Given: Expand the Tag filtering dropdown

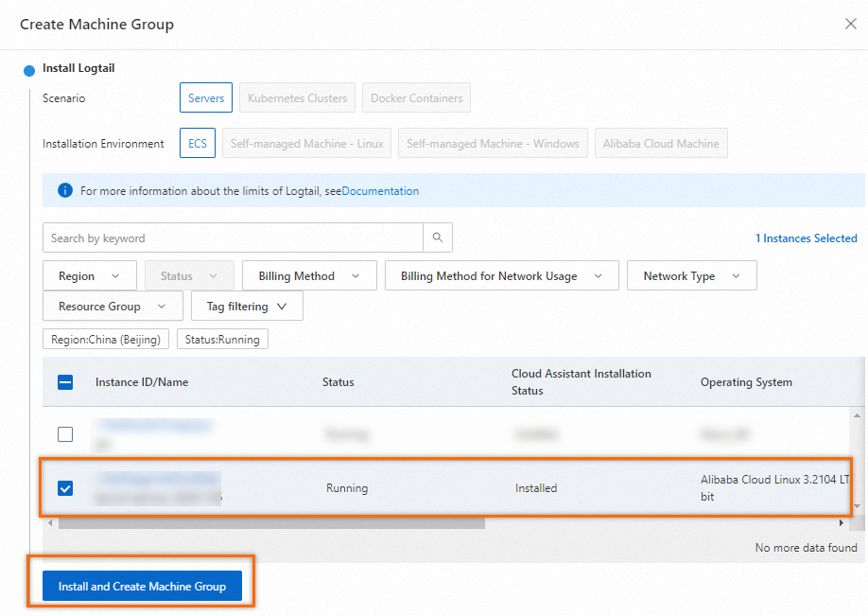Looking at the screenshot, I should (x=247, y=307).
